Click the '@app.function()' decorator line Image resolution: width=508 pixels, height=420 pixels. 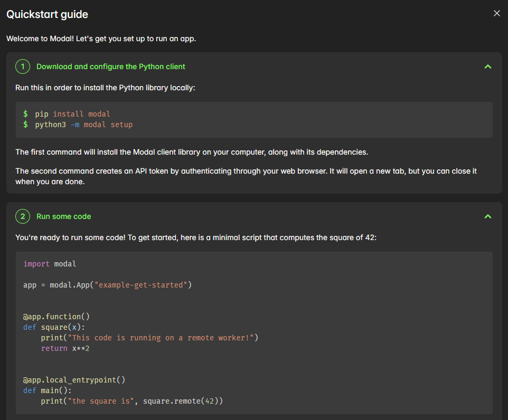[x=56, y=317]
